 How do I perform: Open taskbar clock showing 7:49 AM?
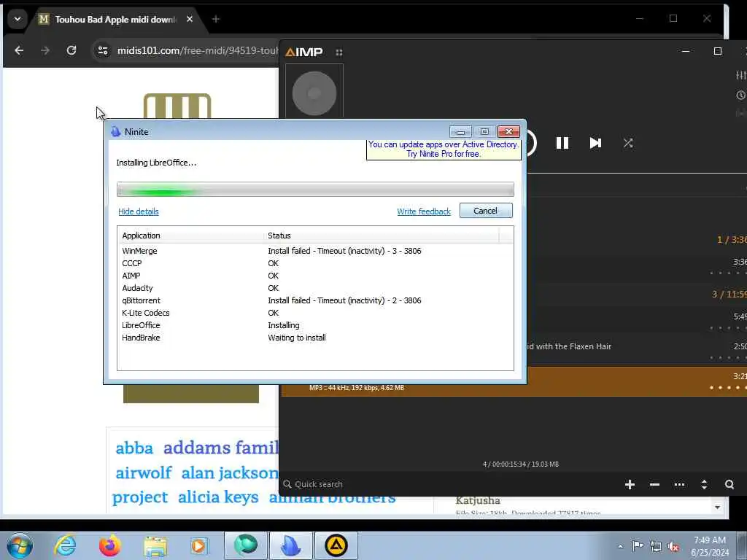tap(710, 546)
